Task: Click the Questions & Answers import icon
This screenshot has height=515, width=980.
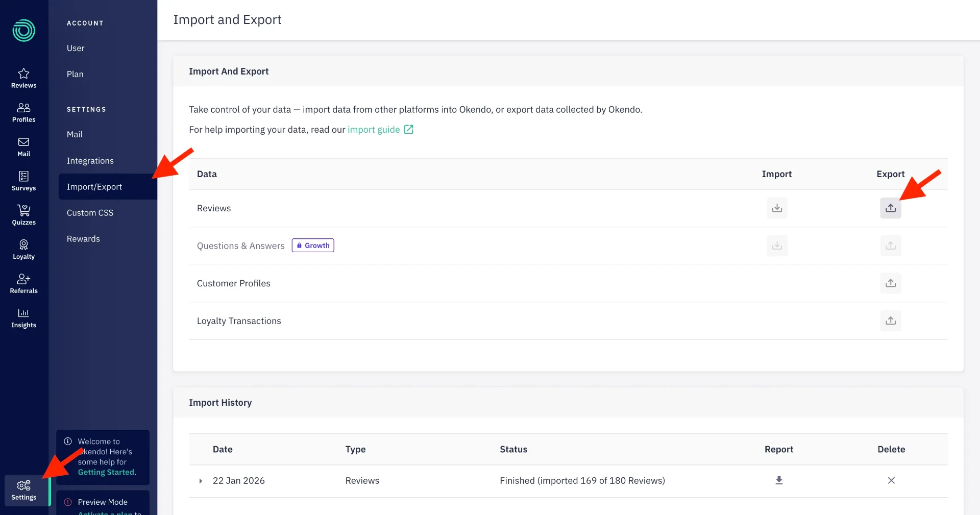Action: (777, 246)
